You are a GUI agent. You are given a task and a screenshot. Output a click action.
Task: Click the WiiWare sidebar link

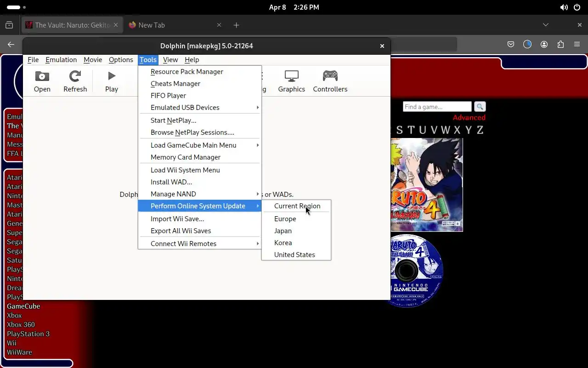pyautogui.click(x=19, y=352)
